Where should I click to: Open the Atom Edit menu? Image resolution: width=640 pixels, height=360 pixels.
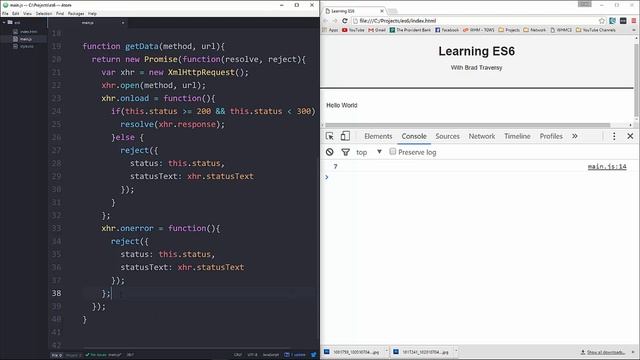click(16, 13)
